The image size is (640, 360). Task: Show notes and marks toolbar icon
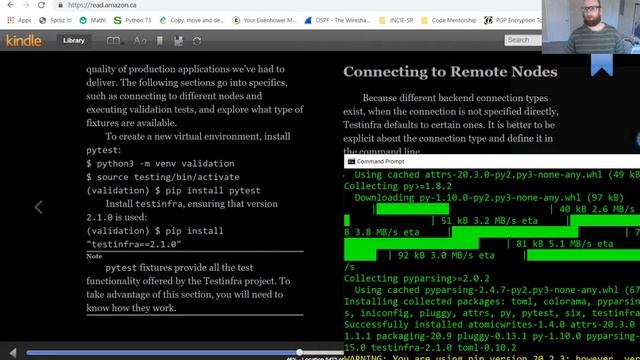pyautogui.click(x=178, y=41)
